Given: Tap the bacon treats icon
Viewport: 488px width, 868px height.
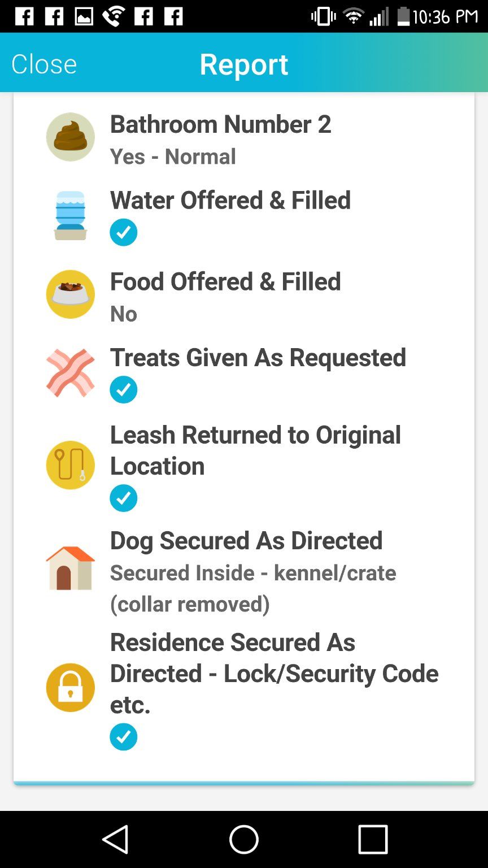Looking at the screenshot, I should pyautogui.click(x=70, y=373).
